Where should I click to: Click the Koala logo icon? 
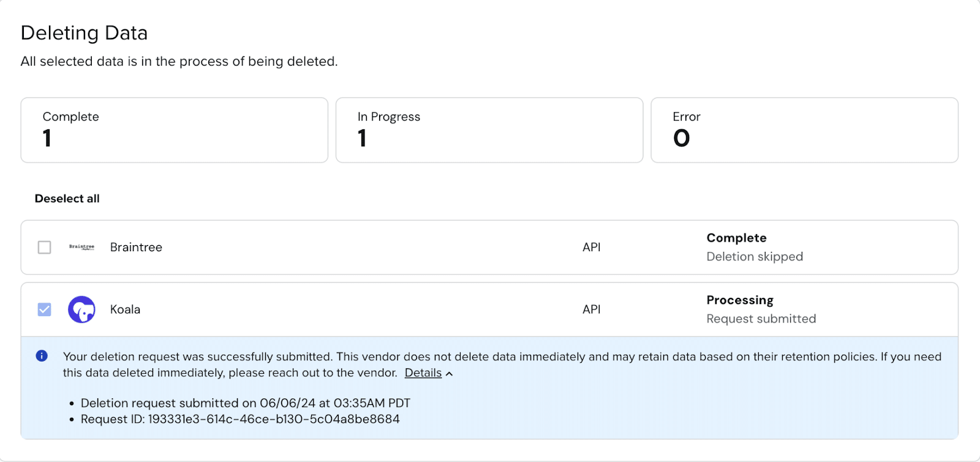tap(81, 309)
